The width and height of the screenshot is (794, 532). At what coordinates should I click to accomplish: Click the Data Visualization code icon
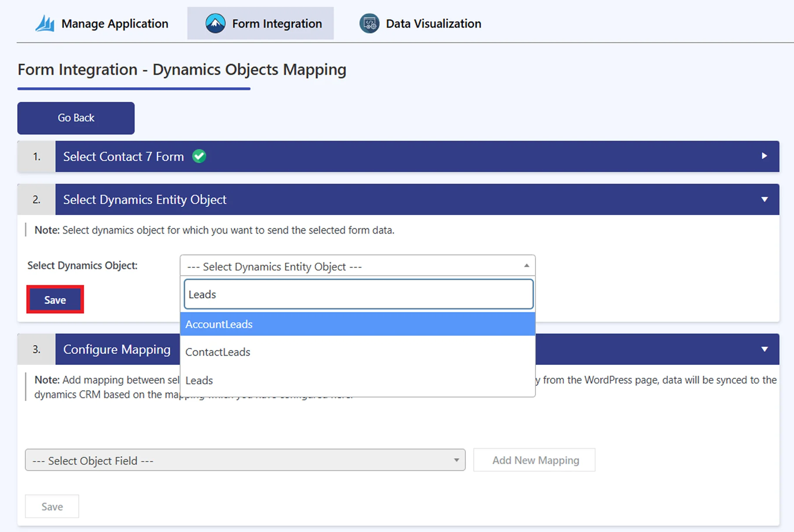click(369, 23)
